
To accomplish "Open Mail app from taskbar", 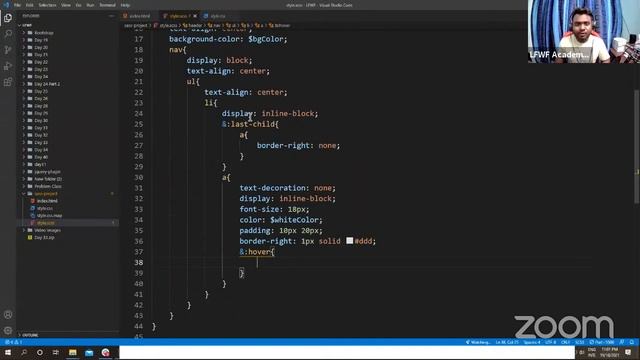I will pos(89,352).
